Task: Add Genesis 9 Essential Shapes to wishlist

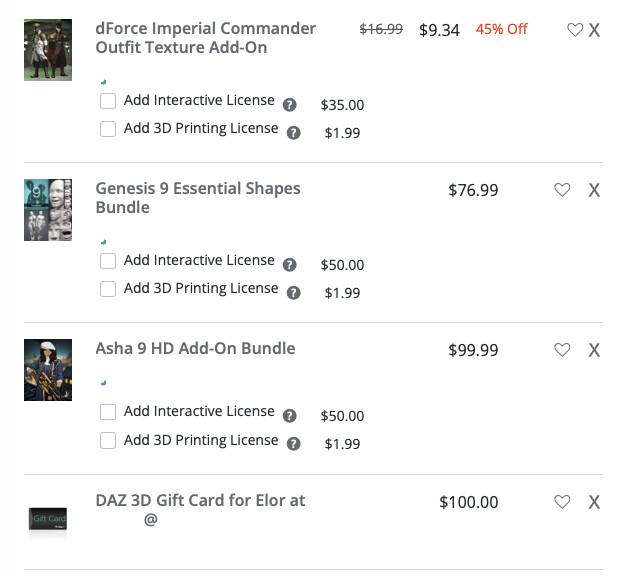Action: pos(562,190)
